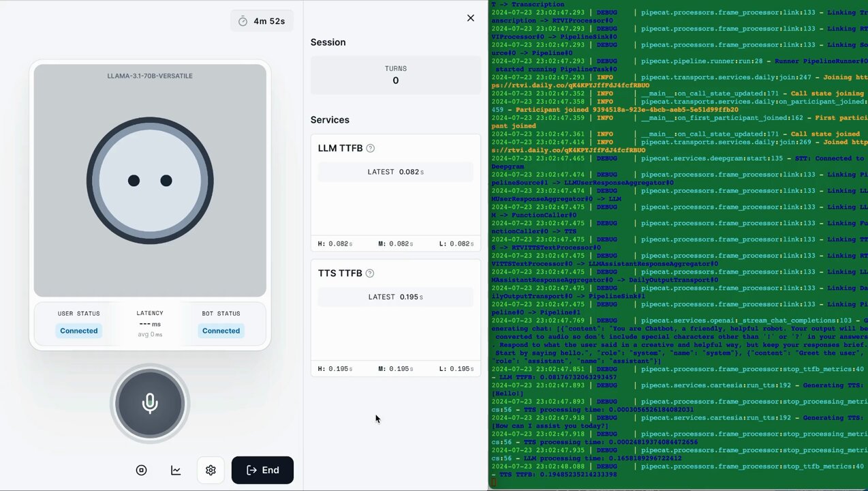Image resolution: width=868 pixels, height=491 pixels.
Task: End the session
Action: pyautogui.click(x=262, y=470)
